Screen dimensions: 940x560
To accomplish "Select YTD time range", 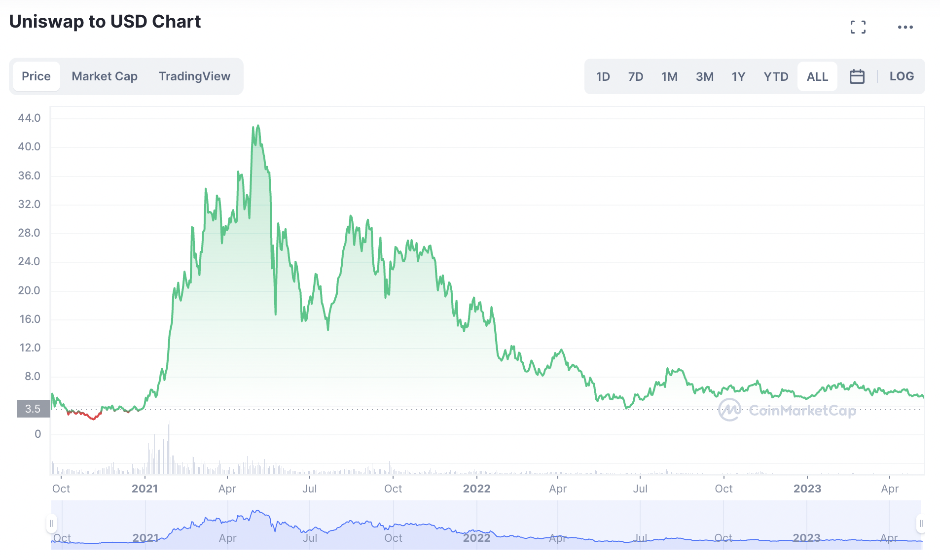I will pyautogui.click(x=776, y=76).
